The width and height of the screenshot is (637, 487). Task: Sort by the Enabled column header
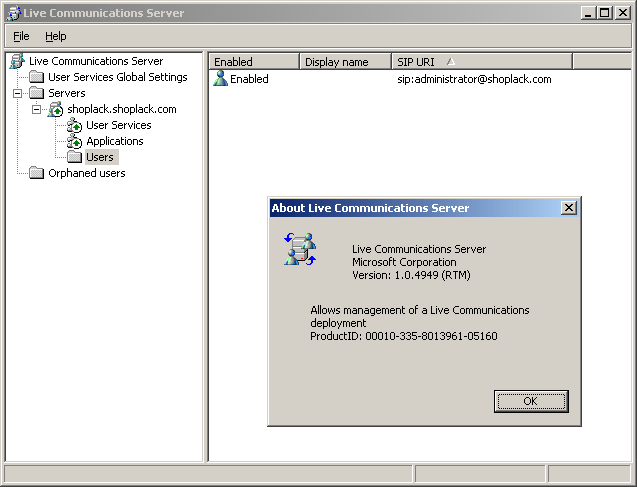(254, 62)
